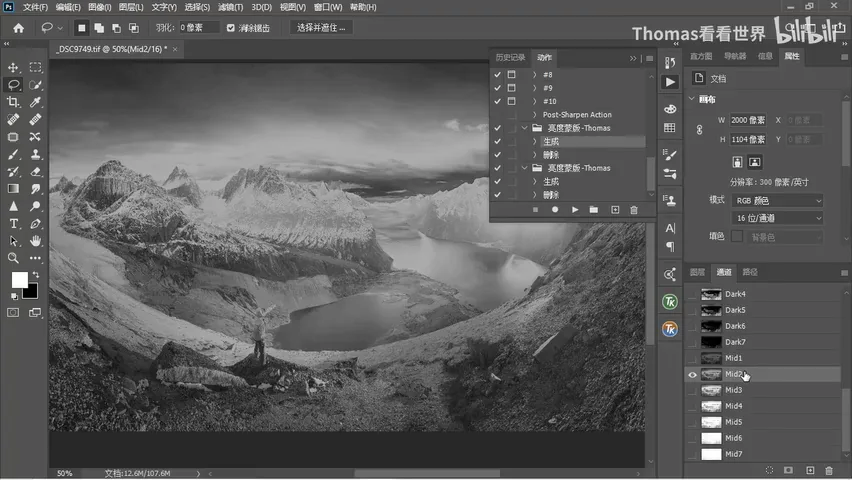Select the Pen tool
The image size is (852, 480).
coord(35,223)
